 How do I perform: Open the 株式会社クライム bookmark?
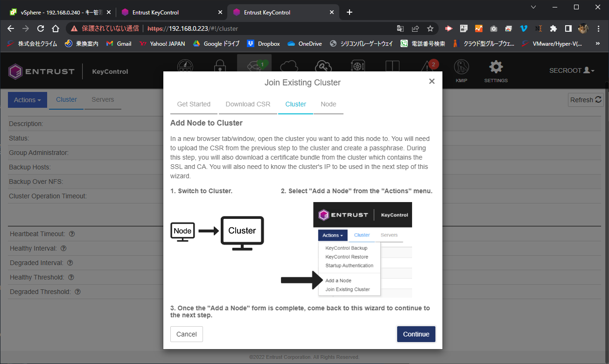tap(32, 43)
